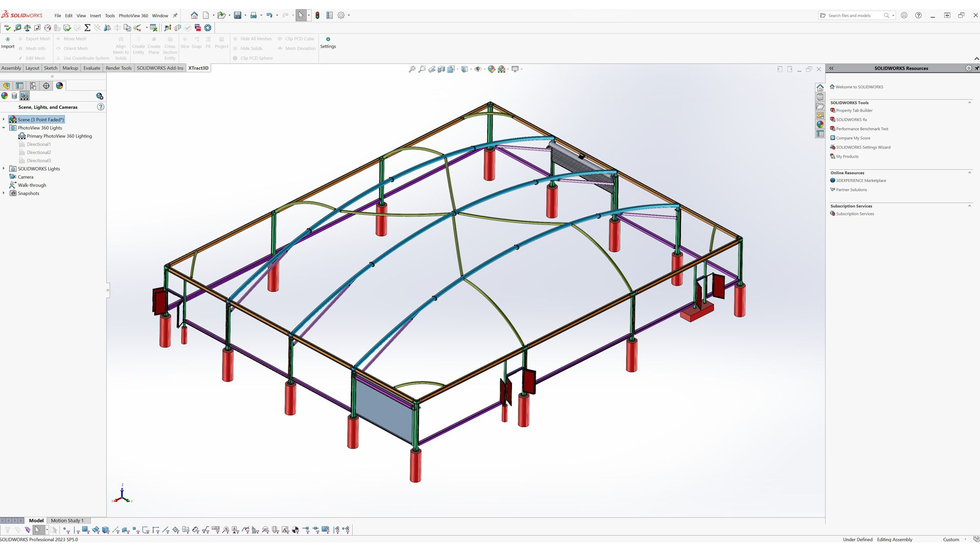This screenshot has height=551, width=980.
Task: Open the PropertyManager tab icon
Action: (20, 86)
